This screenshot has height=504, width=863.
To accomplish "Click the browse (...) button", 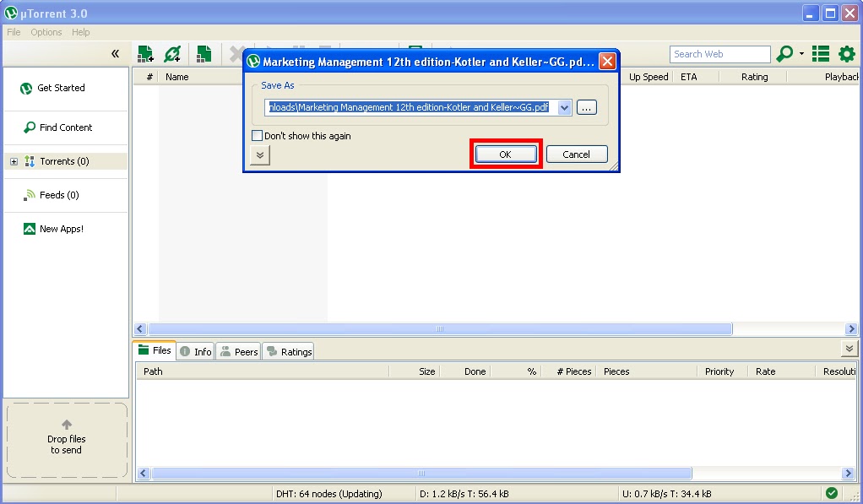I will pos(587,108).
